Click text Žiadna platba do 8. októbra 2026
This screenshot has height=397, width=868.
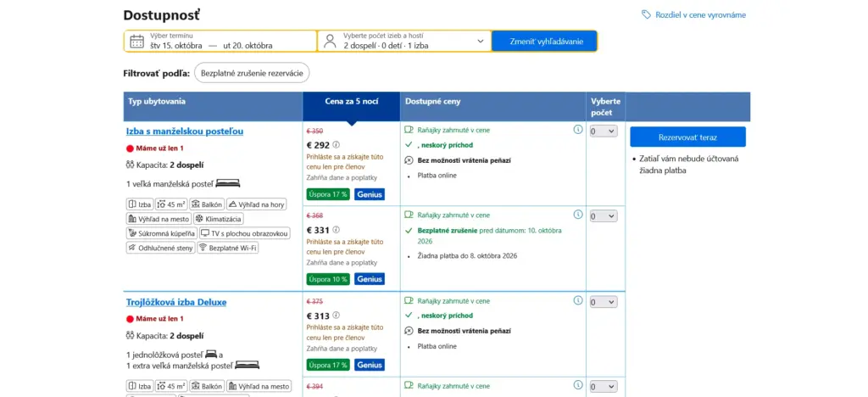(x=467, y=256)
